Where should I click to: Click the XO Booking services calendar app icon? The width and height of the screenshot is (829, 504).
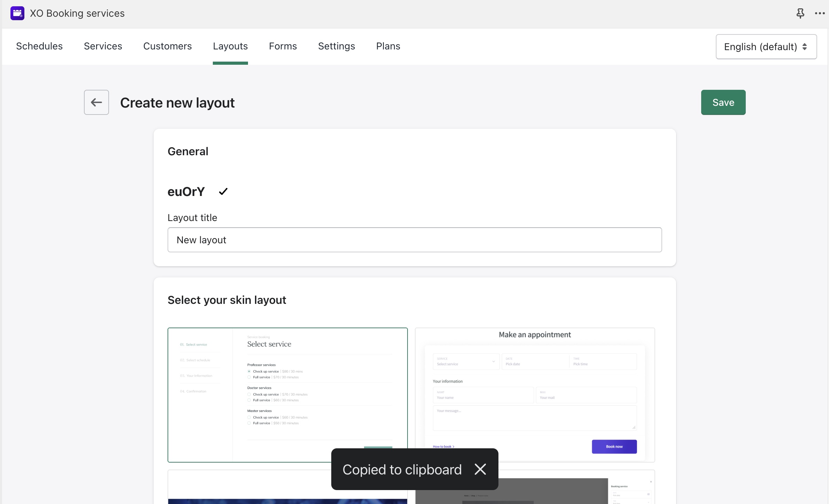click(x=17, y=13)
